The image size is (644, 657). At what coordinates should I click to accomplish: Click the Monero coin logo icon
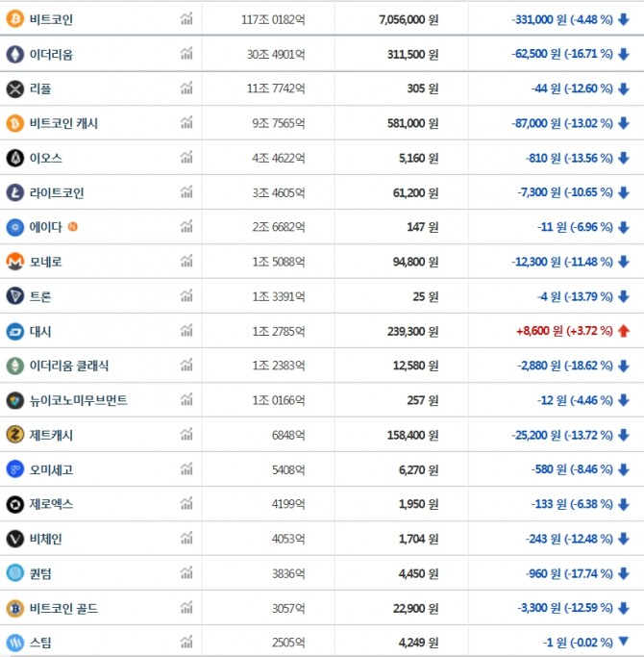pyautogui.click(x=14, y=262)
